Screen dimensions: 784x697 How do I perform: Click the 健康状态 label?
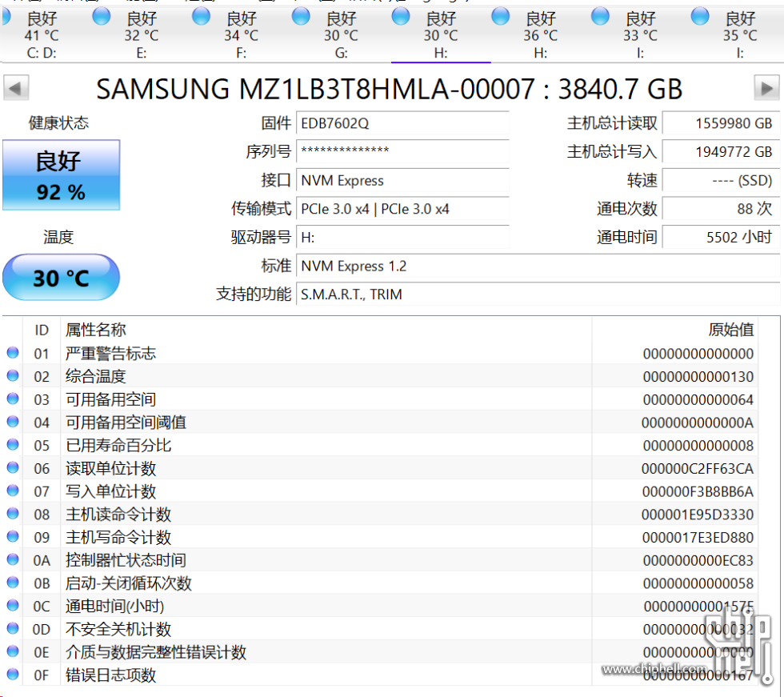pyautogui.click(x=58, y=123)
